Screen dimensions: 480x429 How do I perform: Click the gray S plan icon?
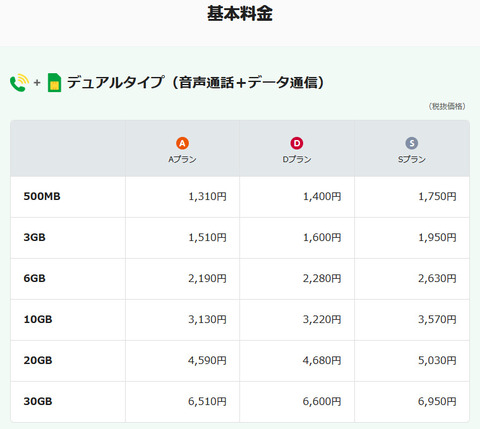(412, 143)
